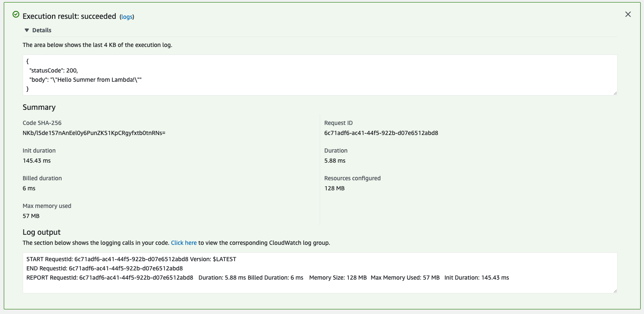
Task: Click the "statusCode": 200 line
Action: click(x=53, y=70)
